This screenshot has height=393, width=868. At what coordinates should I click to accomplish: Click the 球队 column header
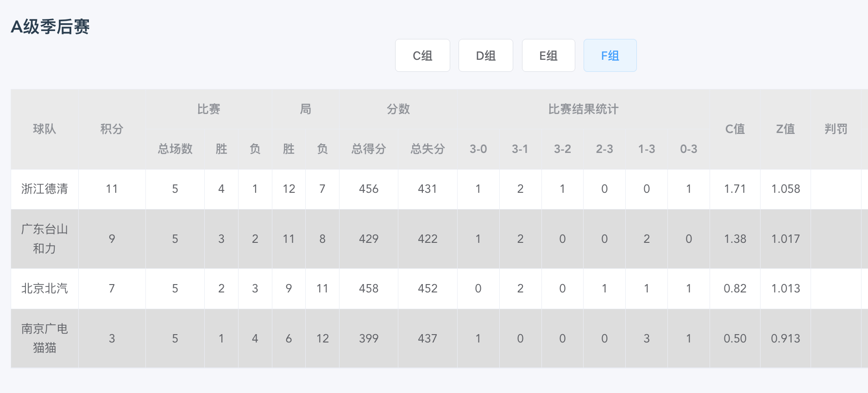click(x=44, y=129)
